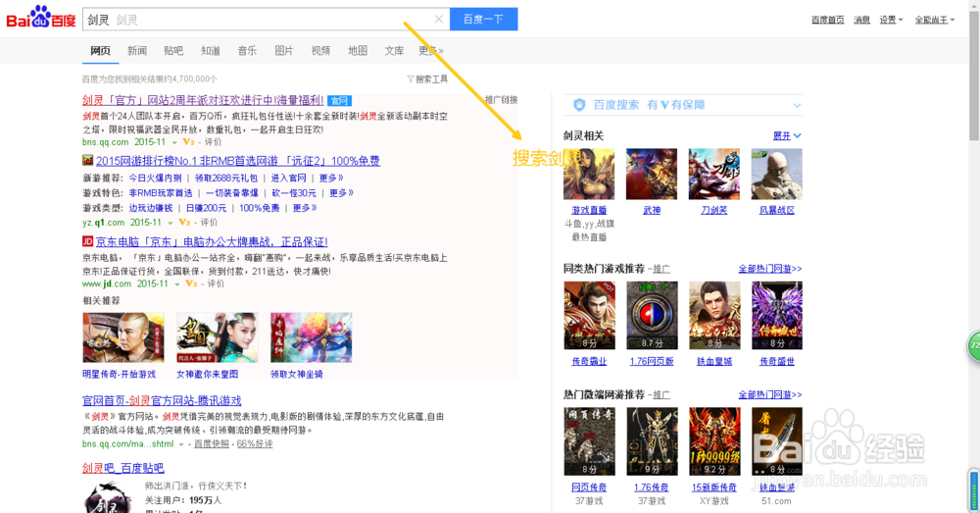Click 非RMB玩家首选 link
Screen dimensions: 980x513
point(160,192)
